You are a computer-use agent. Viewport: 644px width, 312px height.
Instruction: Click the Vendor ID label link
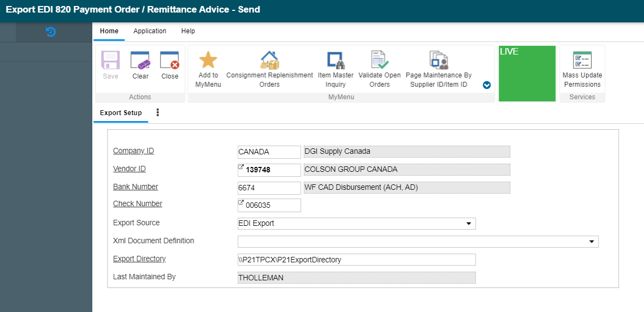coord(129,169)
